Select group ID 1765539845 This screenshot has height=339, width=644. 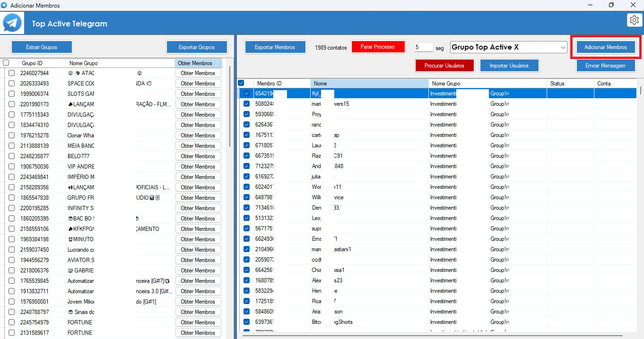[34, 281]
